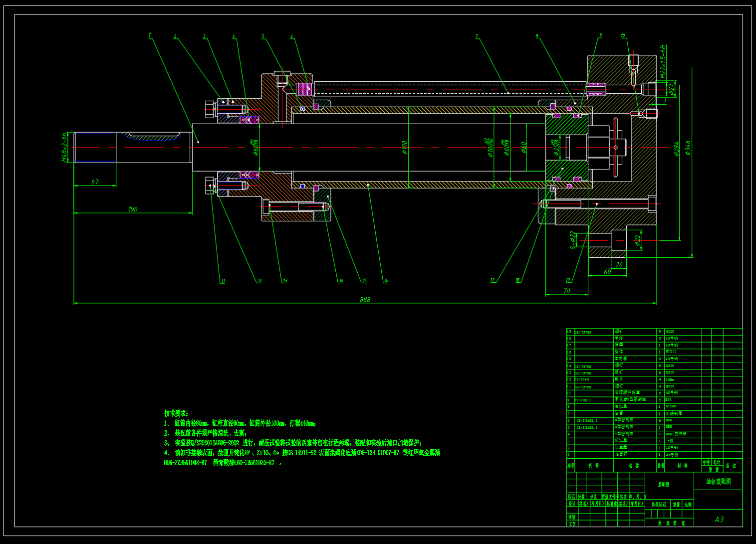
Task: Click leader callout number 1 at top left
Action: 150,35
